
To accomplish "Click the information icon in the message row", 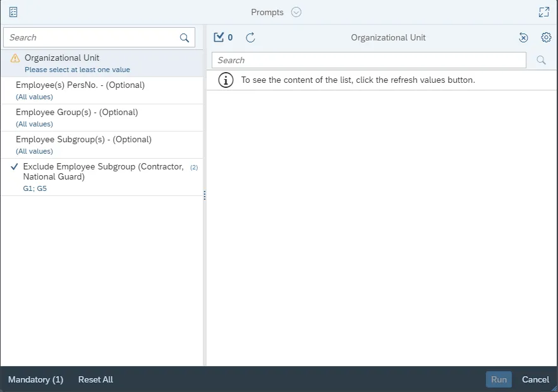I will 224,80.
